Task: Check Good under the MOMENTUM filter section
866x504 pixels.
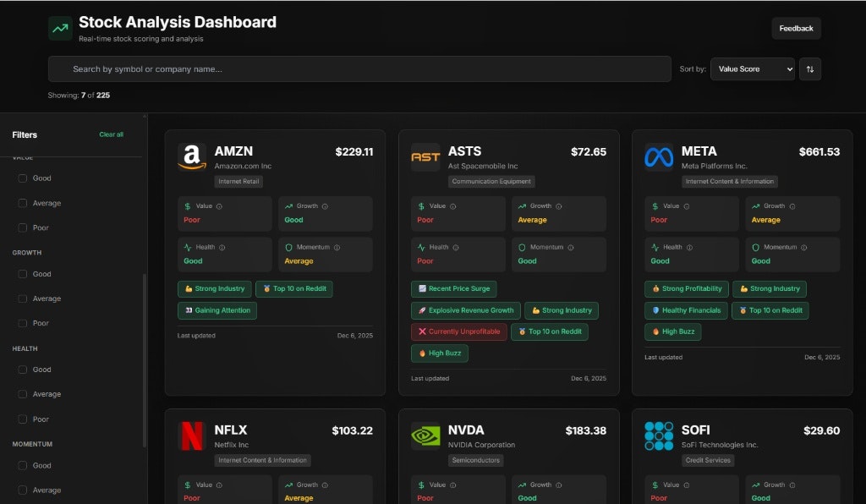Action: tap(22, 465)
